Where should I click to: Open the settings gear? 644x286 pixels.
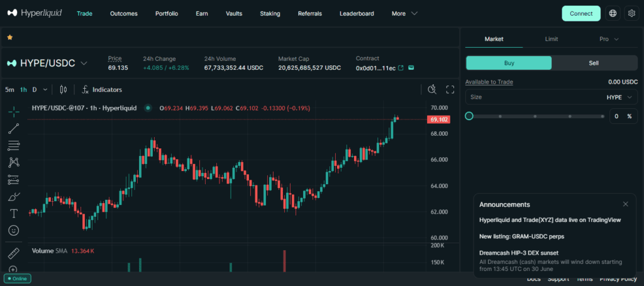pos(631,14)
